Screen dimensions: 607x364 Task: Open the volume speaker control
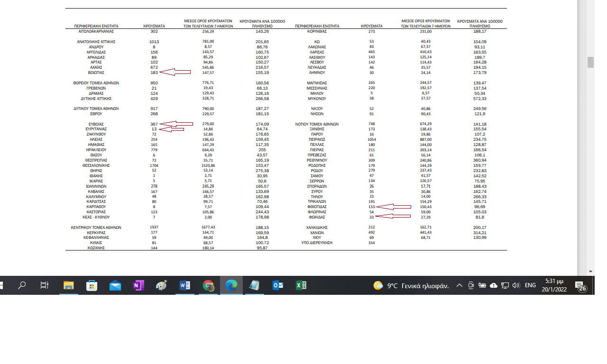516,285
